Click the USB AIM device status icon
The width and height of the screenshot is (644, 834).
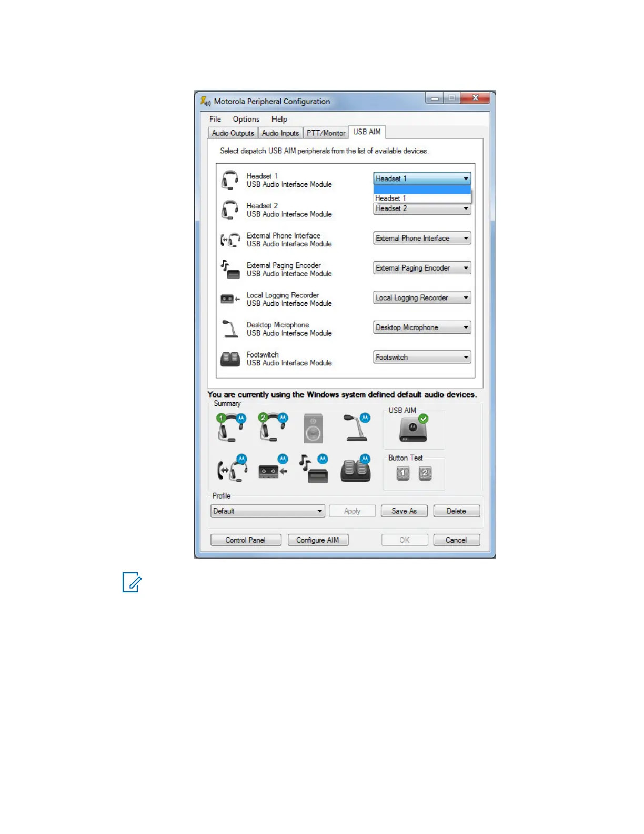[x=414, y=429]
